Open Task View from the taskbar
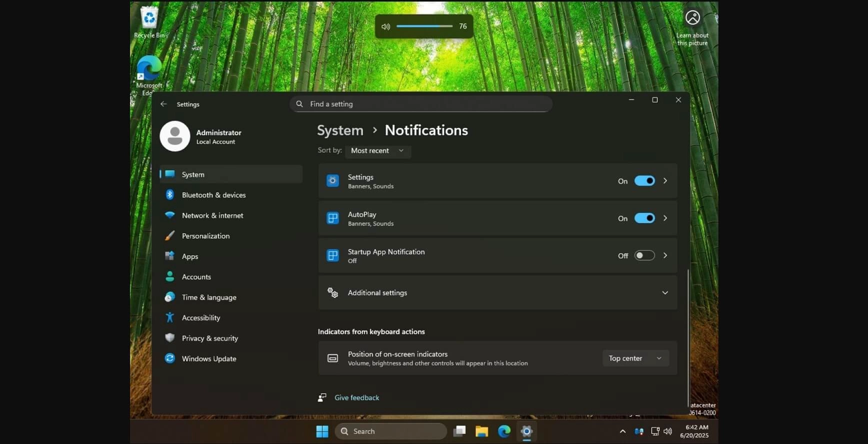Screen dimensions: 868x444 [x=459, y=431]
